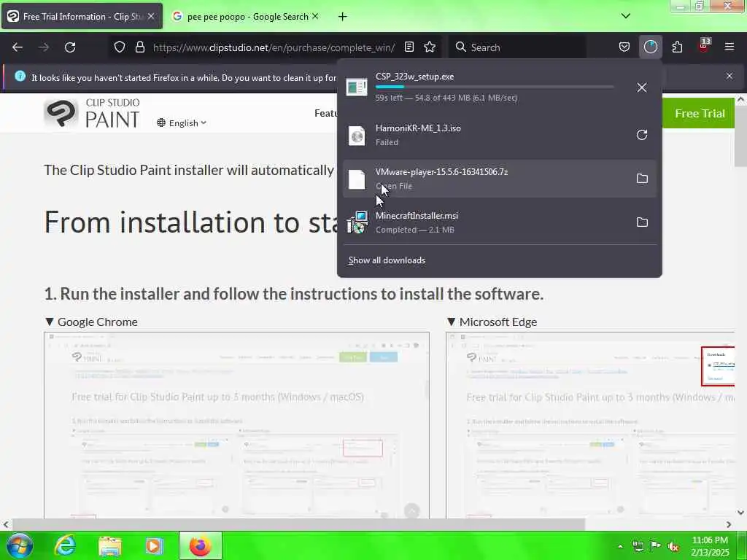Click the green Free Trial button

click(x=699, y=113)
